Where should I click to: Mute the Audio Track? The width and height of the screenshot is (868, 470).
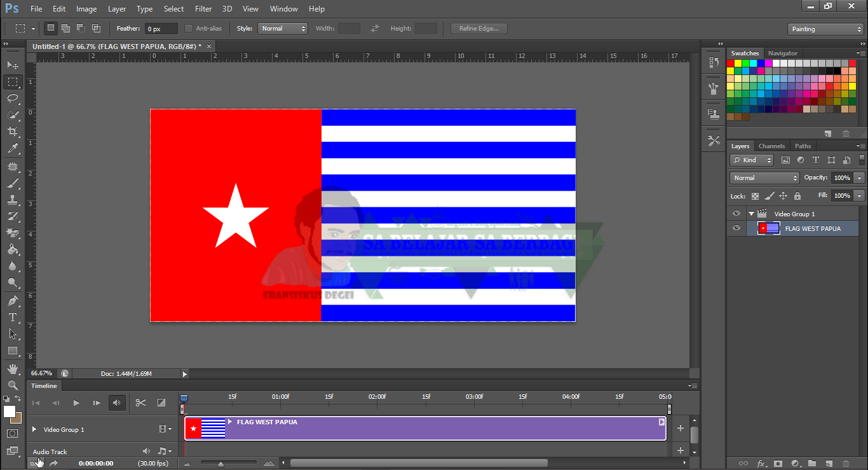click(146, 451)
